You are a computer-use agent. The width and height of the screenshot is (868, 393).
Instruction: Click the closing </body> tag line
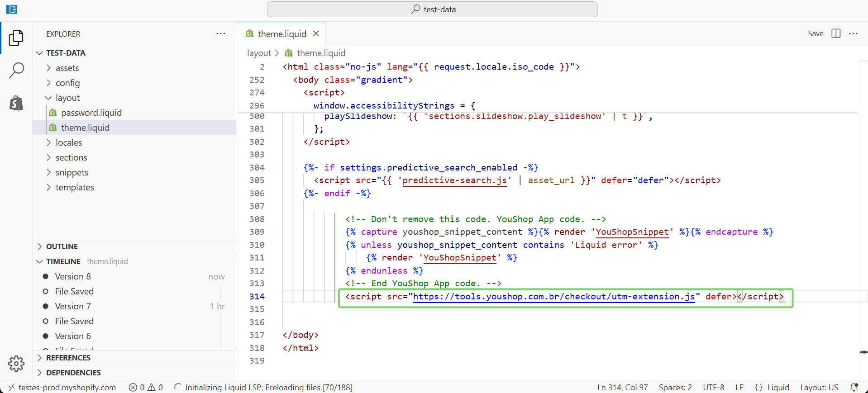pyautogui.click(x=300, y=335)
